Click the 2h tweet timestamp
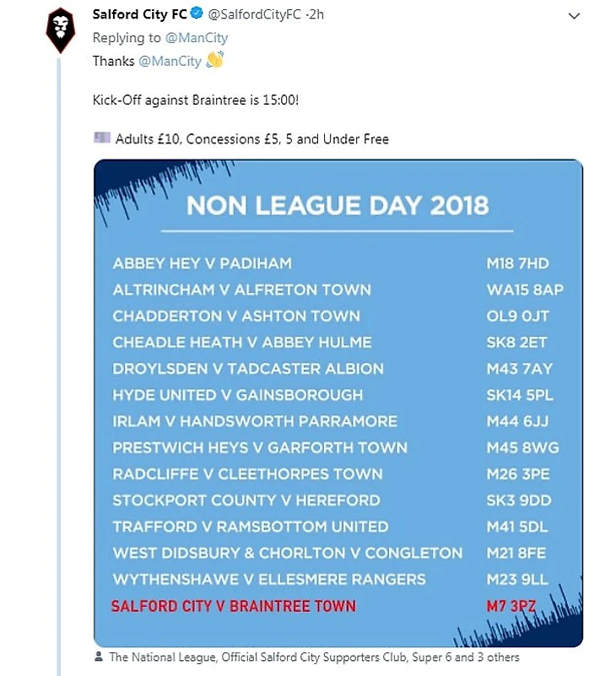Screen dimensions: 616x676 coord(316,14)
